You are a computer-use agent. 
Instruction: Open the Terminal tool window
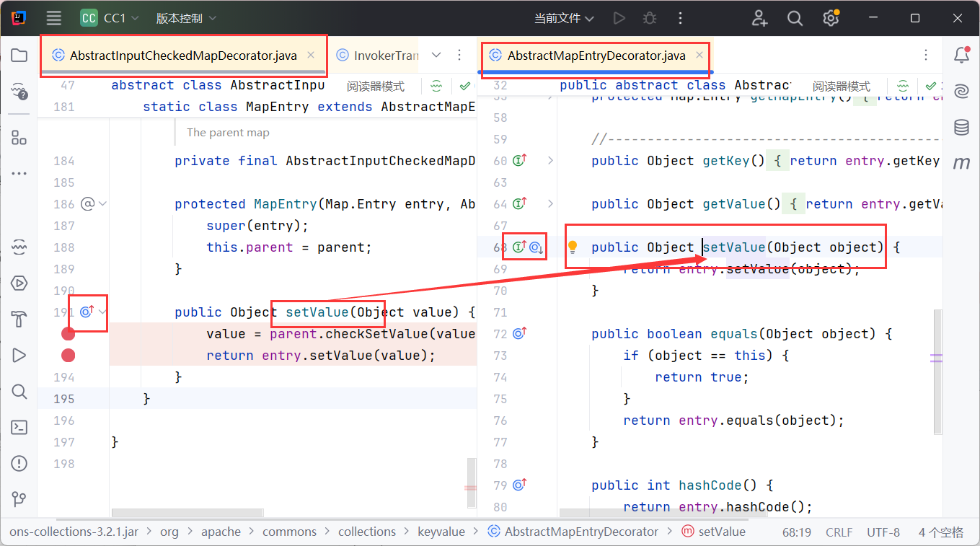pyautogui.click(x=19, y=427)
